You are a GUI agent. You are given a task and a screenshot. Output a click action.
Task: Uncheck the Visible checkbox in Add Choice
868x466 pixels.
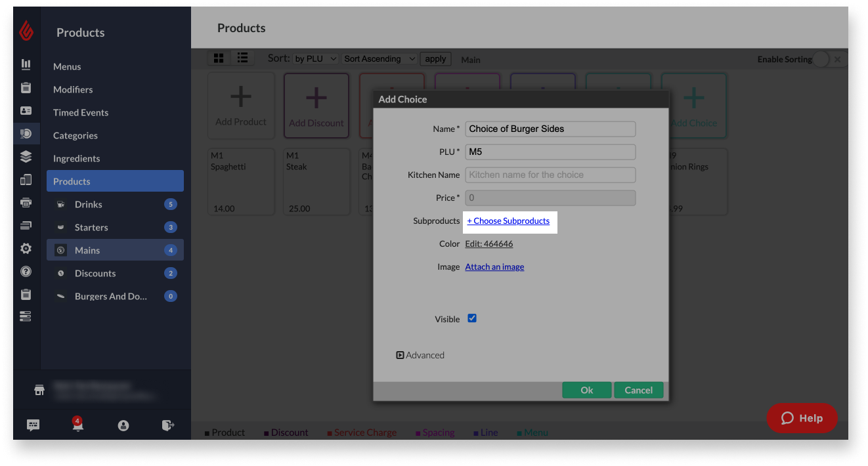point(472,318)
